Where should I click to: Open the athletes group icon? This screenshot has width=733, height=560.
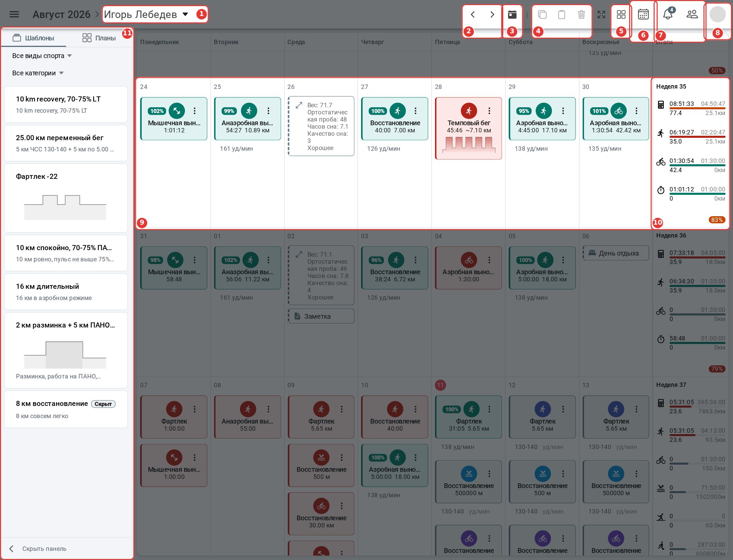[x=692, y=14]
